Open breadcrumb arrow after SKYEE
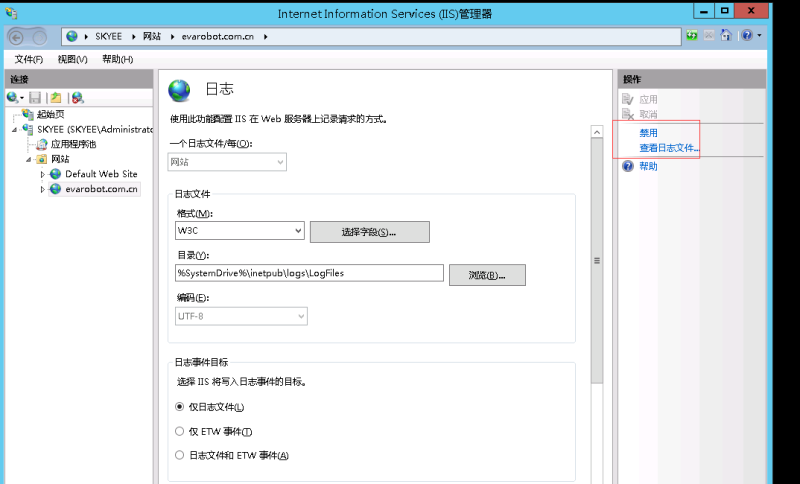The image size is (800, 484). pos(134,37)
